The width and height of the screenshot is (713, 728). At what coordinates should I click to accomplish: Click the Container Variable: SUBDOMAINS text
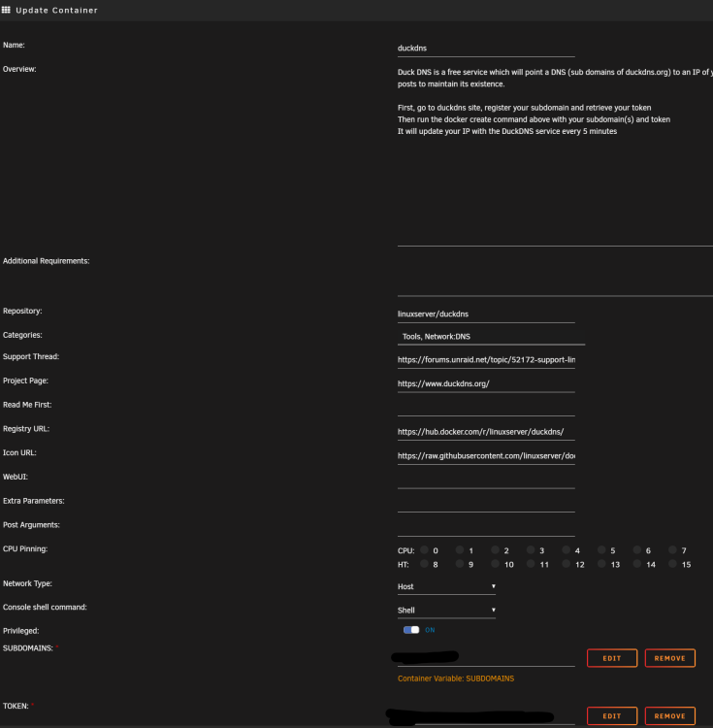pos(456,678)
